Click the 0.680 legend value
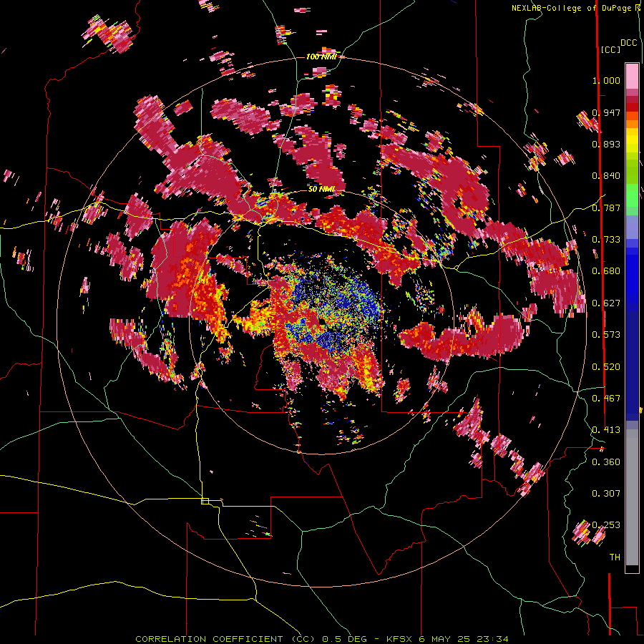The width and height of the screenshot is (644, 644). pyautogui.click(x=606, y=271)
